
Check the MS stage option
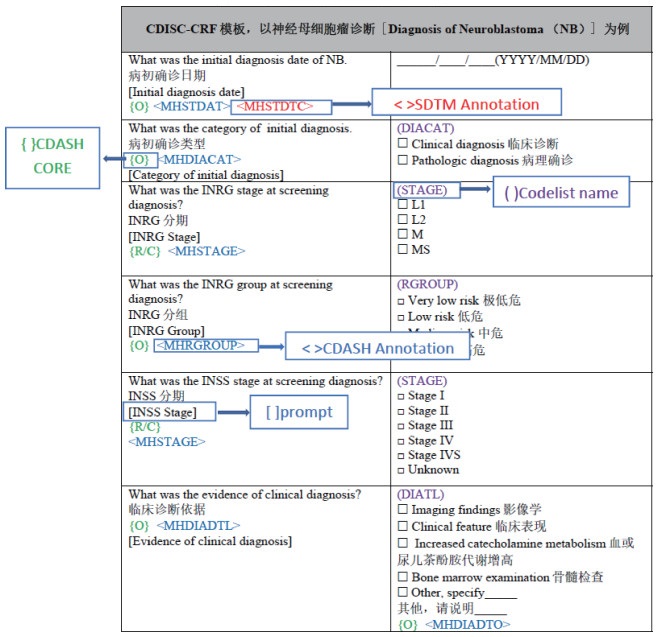pyautogui.click(x=403, y=250)
